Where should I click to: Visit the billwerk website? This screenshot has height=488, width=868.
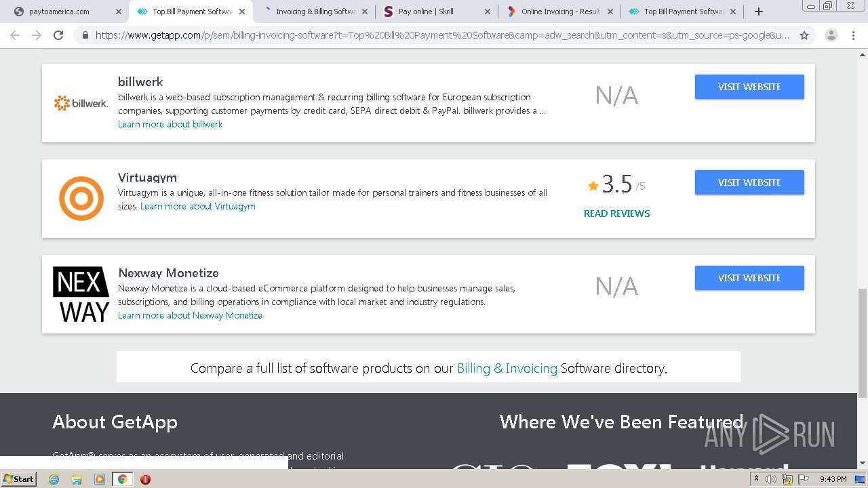pos(749,87)
